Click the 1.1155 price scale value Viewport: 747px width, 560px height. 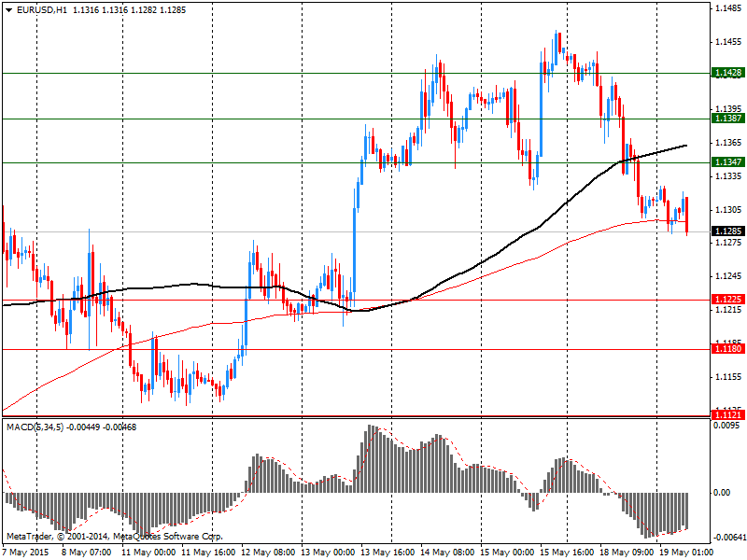[x=729, y=377]
